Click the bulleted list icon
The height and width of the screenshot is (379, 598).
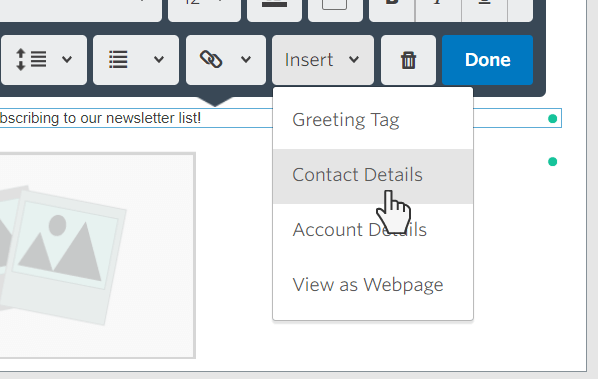click(x=118, y=60)
